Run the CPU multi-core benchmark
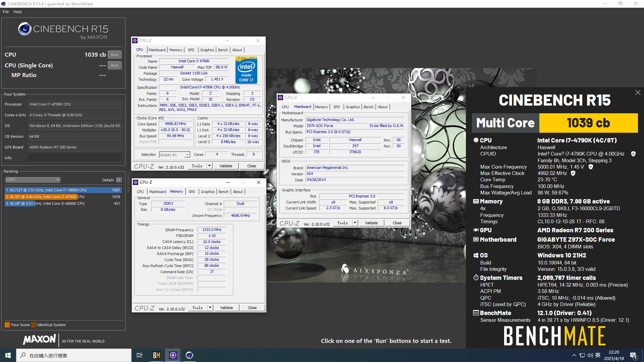This screenshot has width=644, height=362. point(115,55)
